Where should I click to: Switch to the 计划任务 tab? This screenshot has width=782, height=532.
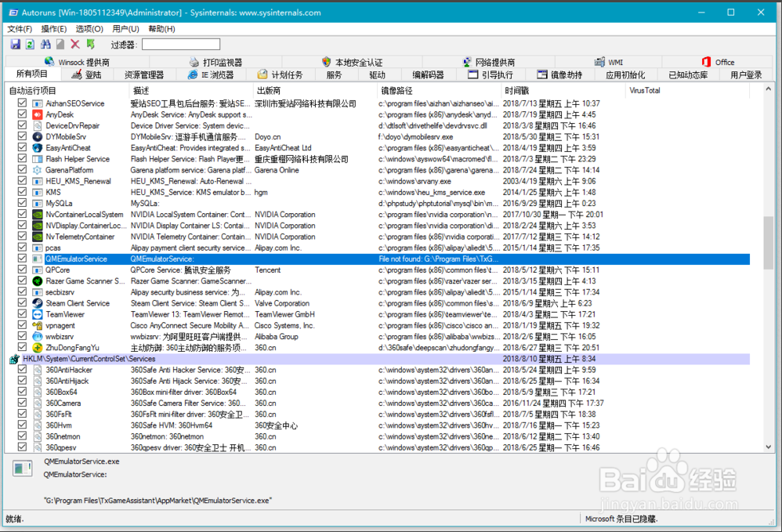(281, 74)
